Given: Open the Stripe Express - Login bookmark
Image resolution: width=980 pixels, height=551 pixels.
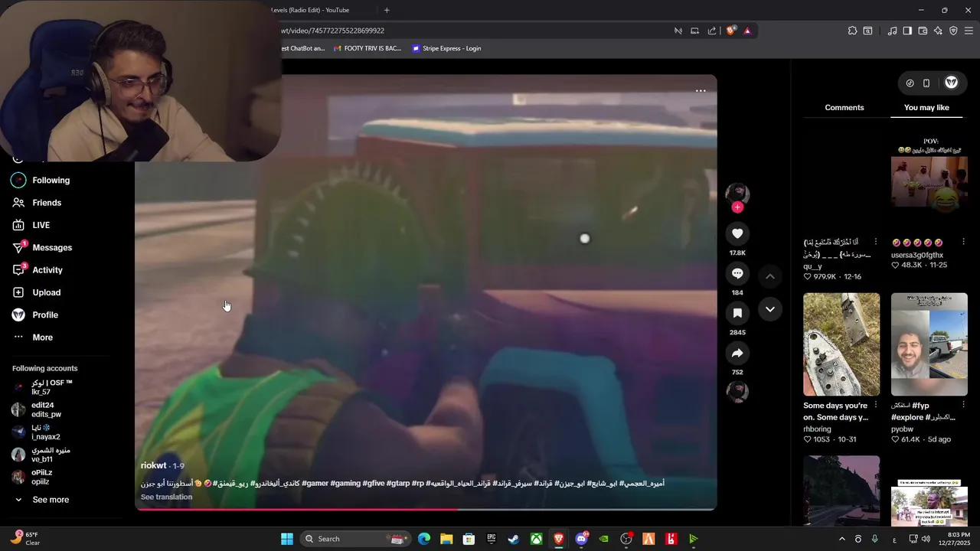Looking at the screenshot, I should (446, 48).
